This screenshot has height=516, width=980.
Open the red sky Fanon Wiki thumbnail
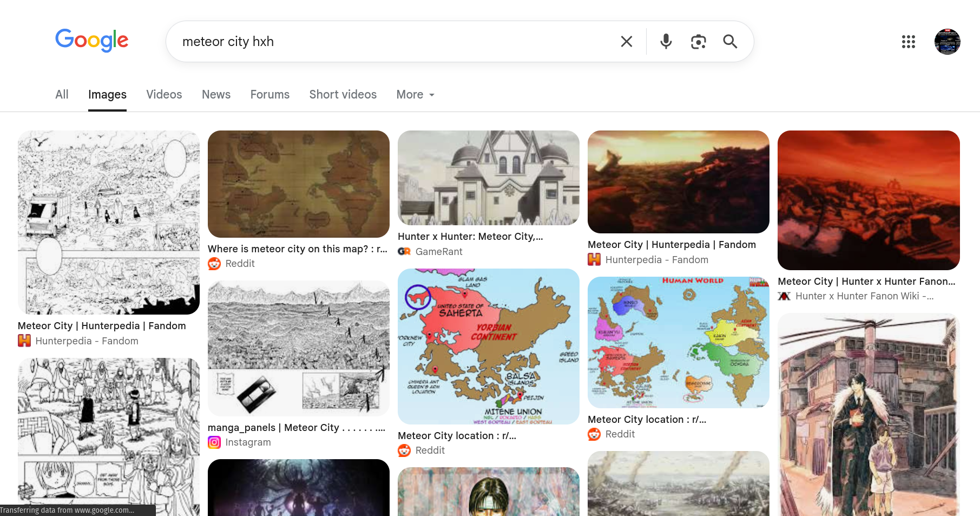(869, 200)
